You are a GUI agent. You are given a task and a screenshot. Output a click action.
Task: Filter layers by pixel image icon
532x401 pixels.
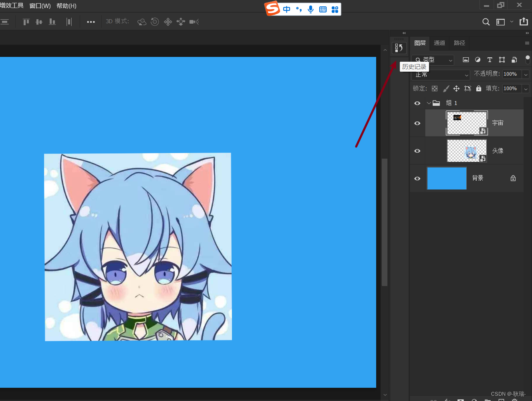point(466,60)
